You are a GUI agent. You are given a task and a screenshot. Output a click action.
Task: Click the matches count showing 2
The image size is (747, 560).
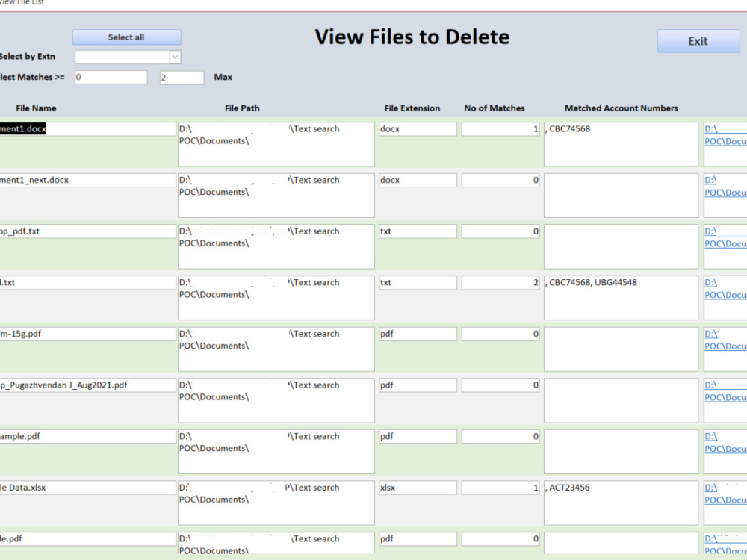[500, 282]
